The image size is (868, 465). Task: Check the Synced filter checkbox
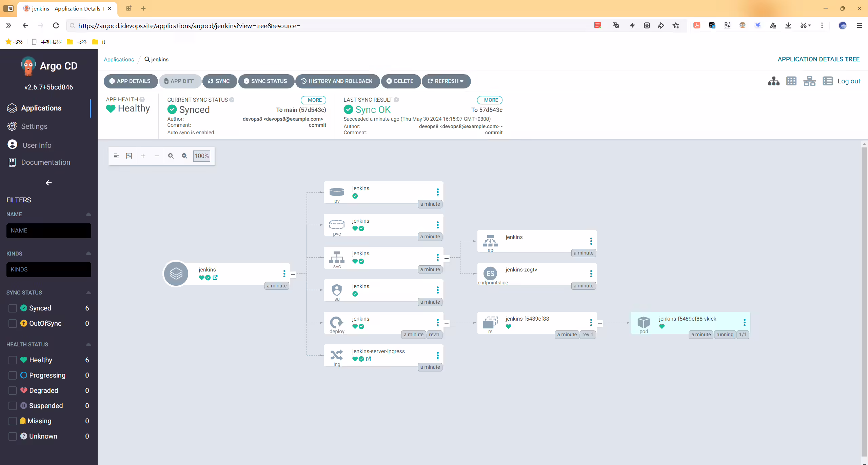tap(13, 308)
